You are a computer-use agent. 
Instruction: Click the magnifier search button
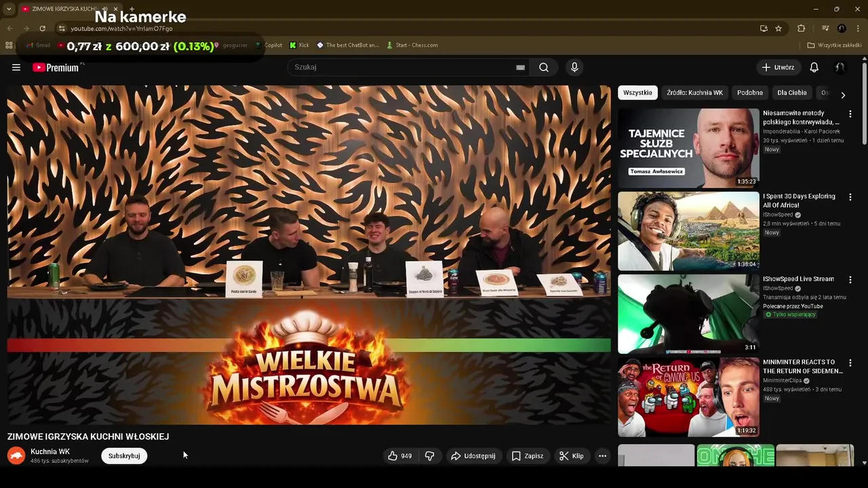544,67
